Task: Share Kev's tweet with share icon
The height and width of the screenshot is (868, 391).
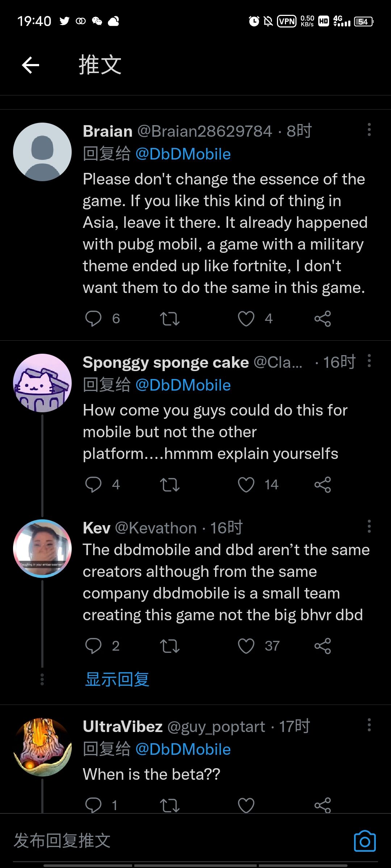Action: (x=323, y=646)
